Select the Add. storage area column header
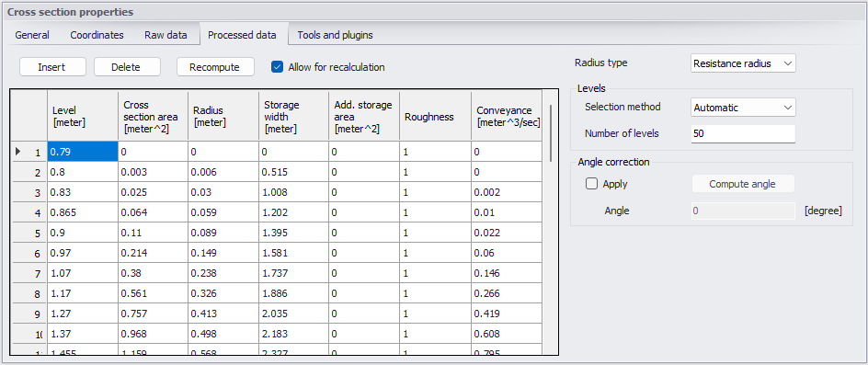The image size is (868, 365). [364, 117]
